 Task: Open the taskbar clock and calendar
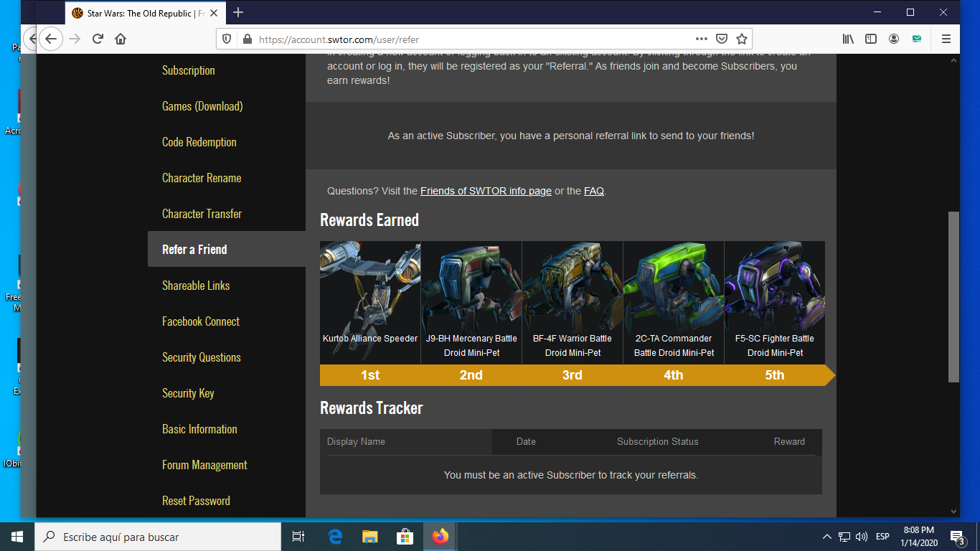pos(918,537)
